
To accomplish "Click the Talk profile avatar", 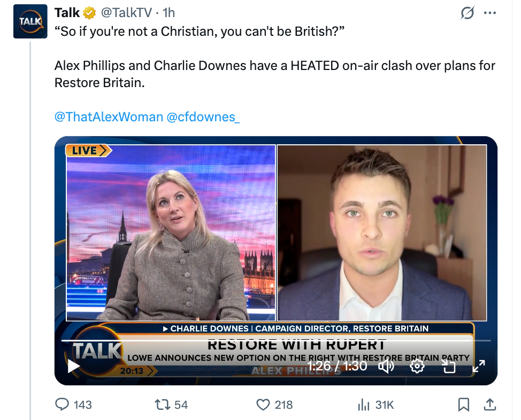I will pyautogui.click(x=30, y=21).
